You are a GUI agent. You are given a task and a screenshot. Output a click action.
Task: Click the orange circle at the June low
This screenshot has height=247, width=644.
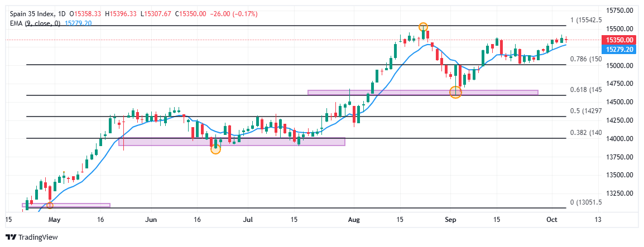coord(215,149)
